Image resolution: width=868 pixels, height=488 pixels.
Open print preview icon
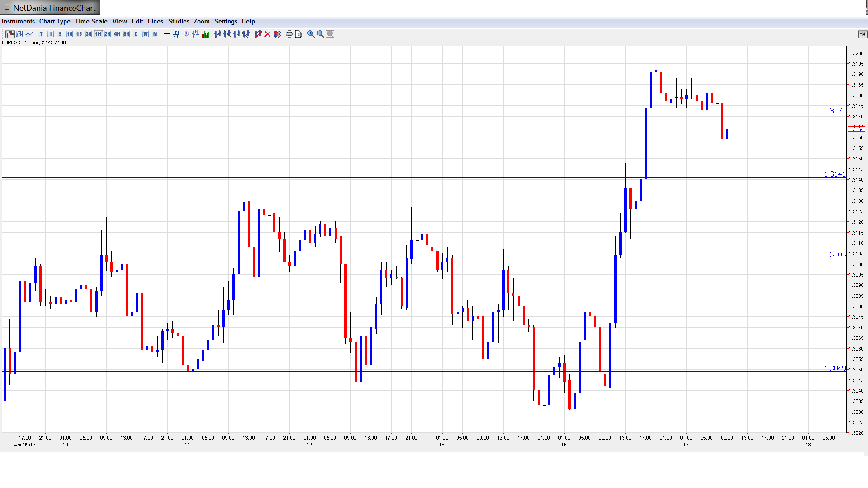click(299, 34)
